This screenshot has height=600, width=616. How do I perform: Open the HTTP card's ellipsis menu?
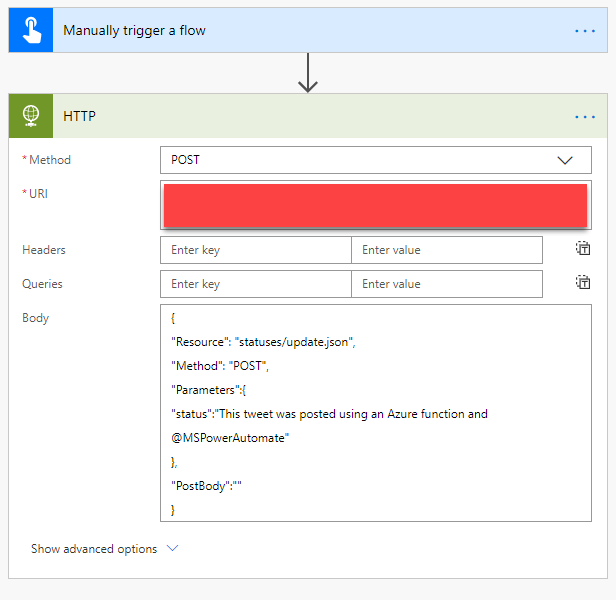(585, 116)
